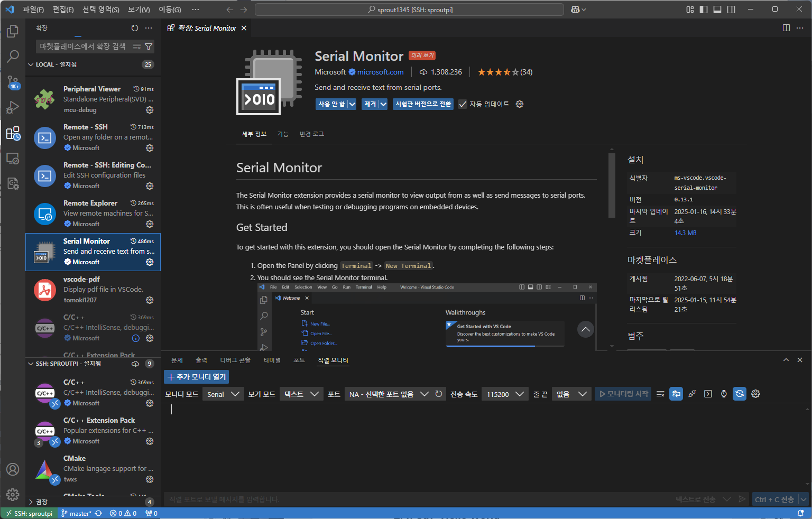The image size is (812, 519).
Task: Open the Search view in activity bar
Action: click(x=13, y=56)
